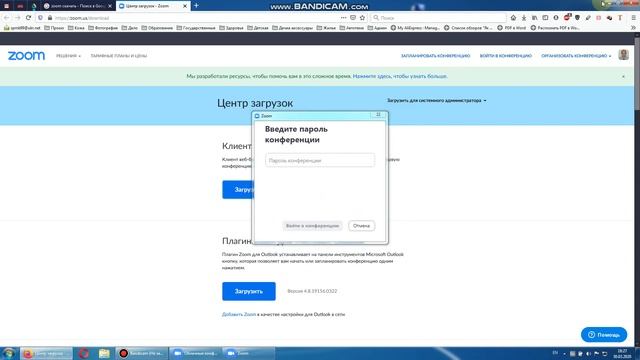Viewport: 640px width, 360px height.
Task: Switch to Bandicam in the taskbar
Action: coord(142,353)
